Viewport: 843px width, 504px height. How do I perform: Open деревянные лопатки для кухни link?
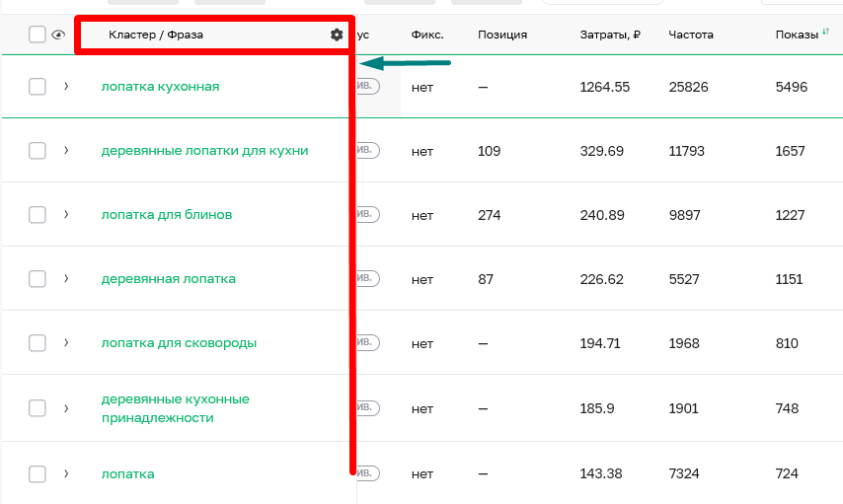coord(205,151)
